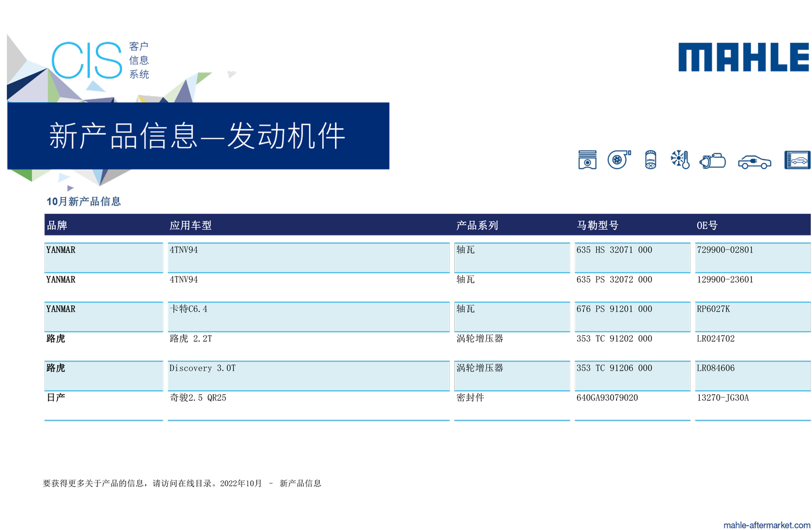Screen dimensions: 812x530
Task: Click the CIS customer information system logo
Action: click(x=101, y=60)
